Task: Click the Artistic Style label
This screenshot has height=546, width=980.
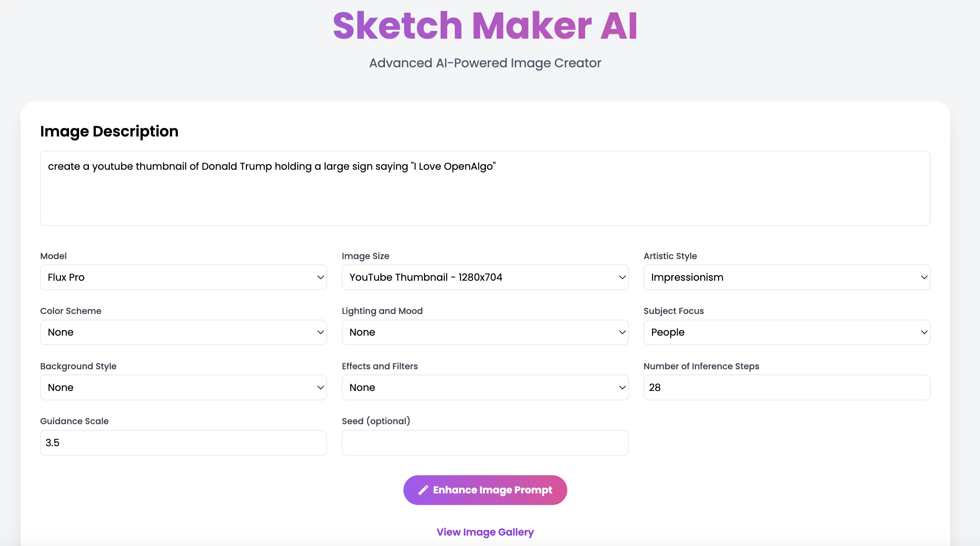Action: click(670, 256)
